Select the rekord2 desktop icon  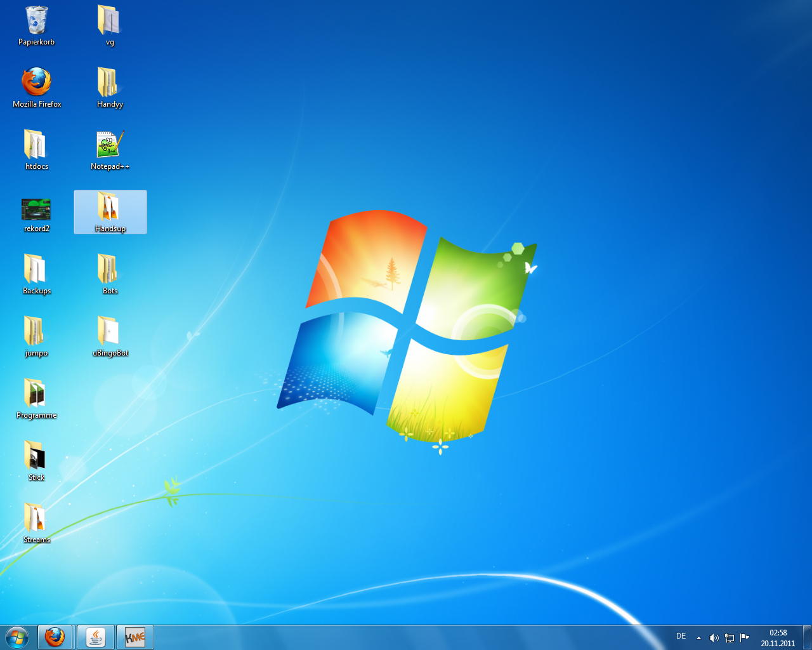point(36,208)
